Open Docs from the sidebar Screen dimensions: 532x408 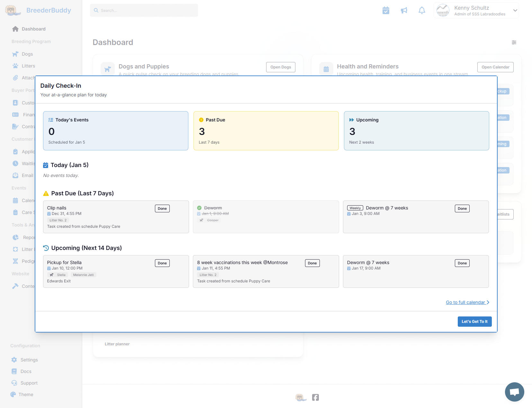tap(26, 371)
